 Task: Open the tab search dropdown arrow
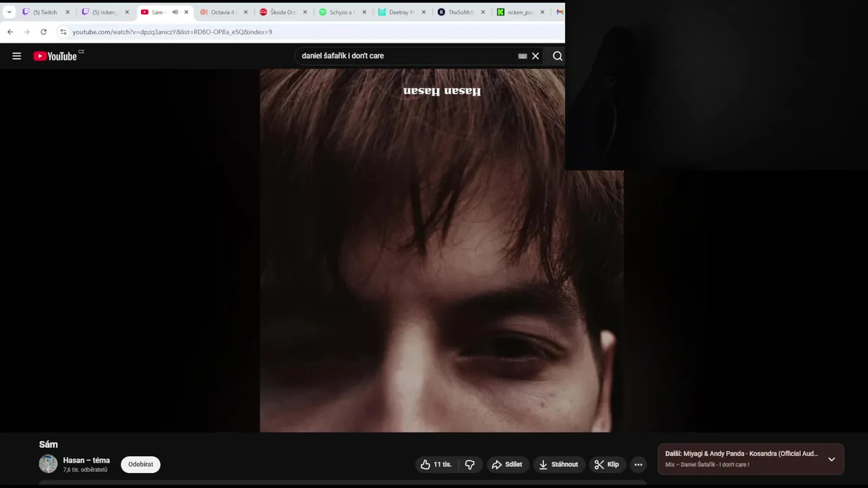click(9, 12)
